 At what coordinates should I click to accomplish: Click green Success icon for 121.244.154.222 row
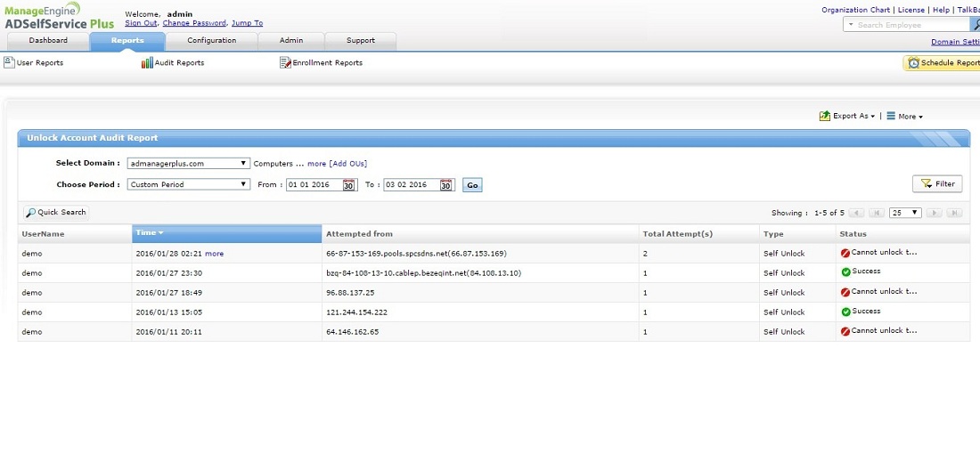click(845, 312)
